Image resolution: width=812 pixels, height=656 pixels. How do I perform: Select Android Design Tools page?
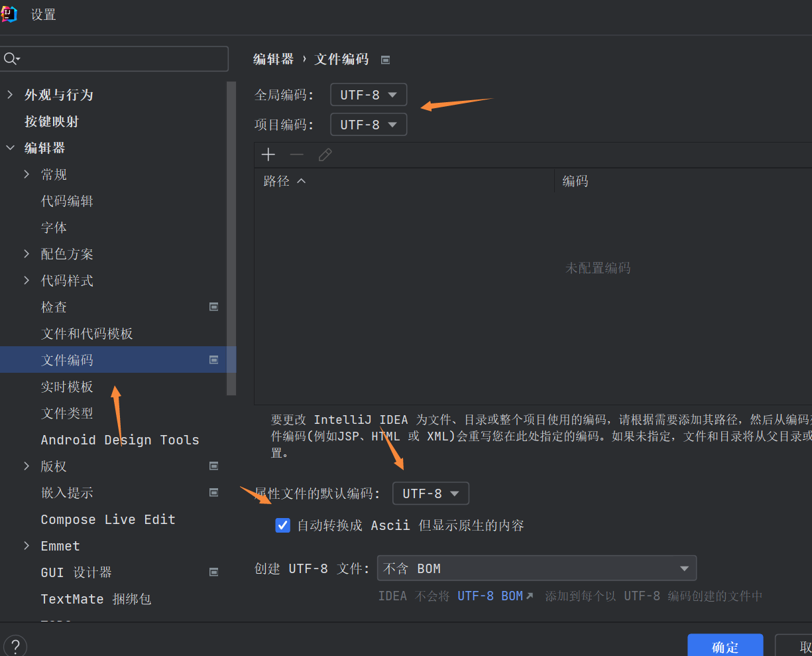tap(120, 440)
